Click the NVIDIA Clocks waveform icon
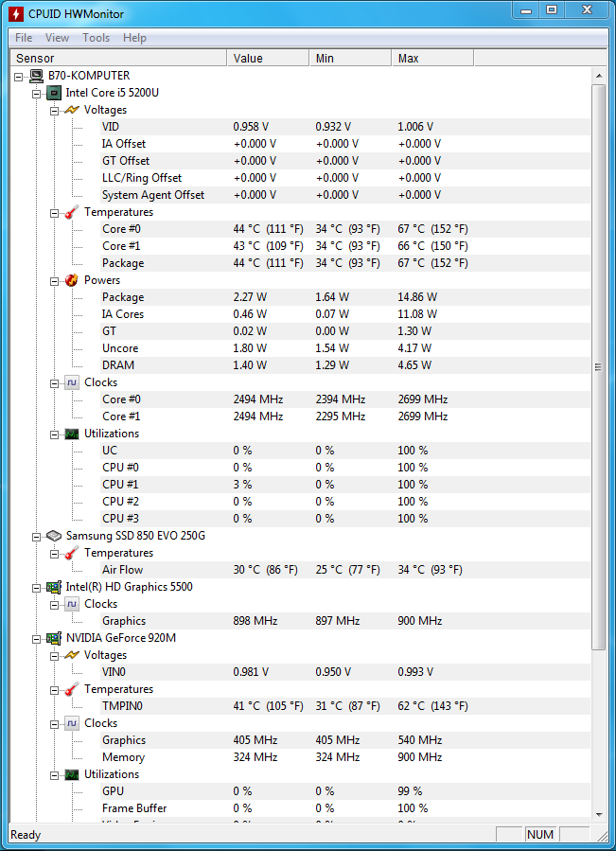Image resolution: width=616 pixels, height=851 pixels. pyautogui.click(x=72, y=723)
